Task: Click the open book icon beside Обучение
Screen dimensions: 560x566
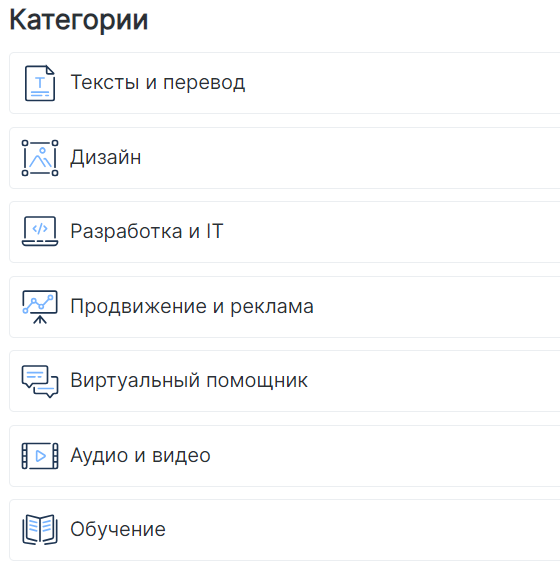Action: click(x=40, y=530)
